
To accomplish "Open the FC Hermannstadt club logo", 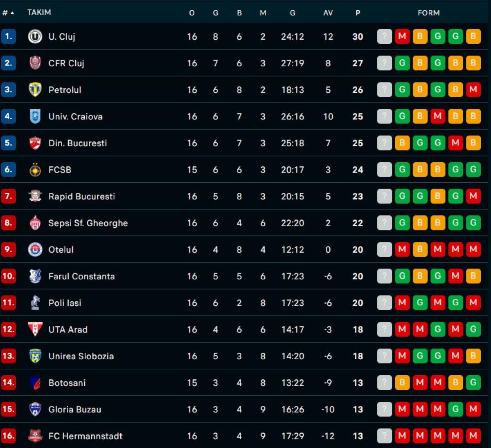I will (35, 436).
